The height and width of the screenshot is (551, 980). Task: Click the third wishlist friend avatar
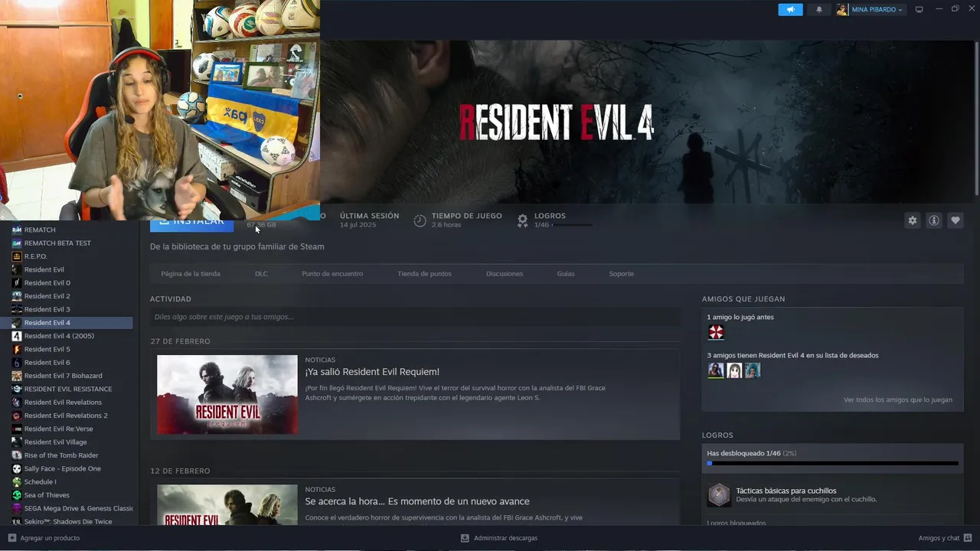click(x=753, y=370)
